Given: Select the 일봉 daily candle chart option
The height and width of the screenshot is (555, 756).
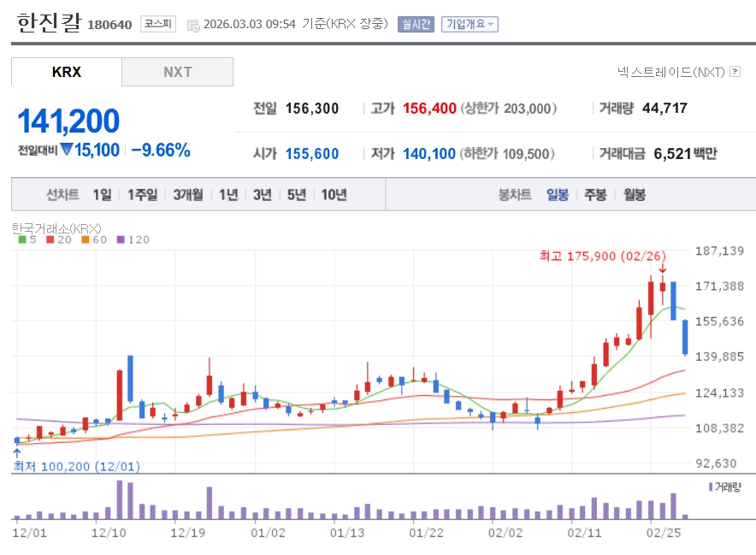Looking at the screenshot, I should (558, 194).
